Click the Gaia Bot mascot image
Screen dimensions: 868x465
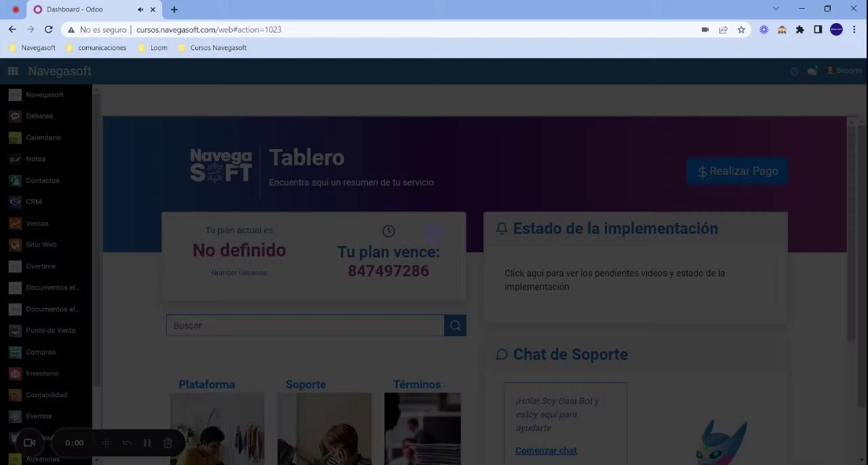(x=722, y=441)
